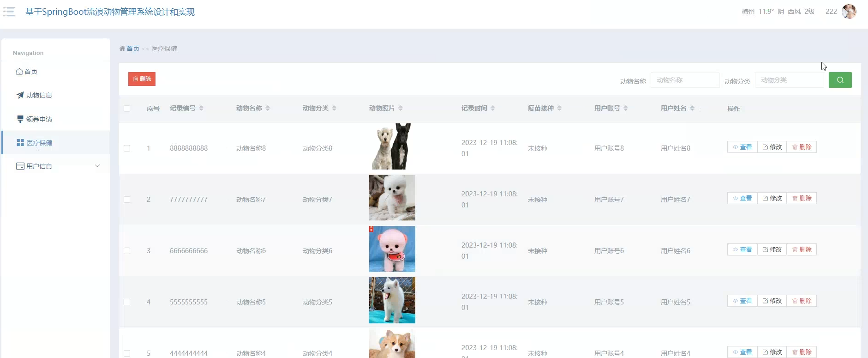The height and width of the screenshot is (358, 868).
Task: Check the row 4444444444 checkbox
Action: coord(127,353)
